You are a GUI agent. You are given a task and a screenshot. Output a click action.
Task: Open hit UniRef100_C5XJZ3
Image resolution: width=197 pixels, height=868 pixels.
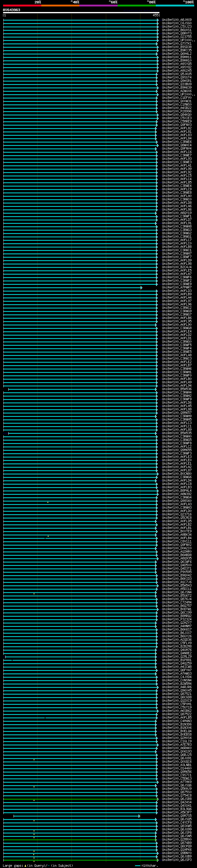177,26
